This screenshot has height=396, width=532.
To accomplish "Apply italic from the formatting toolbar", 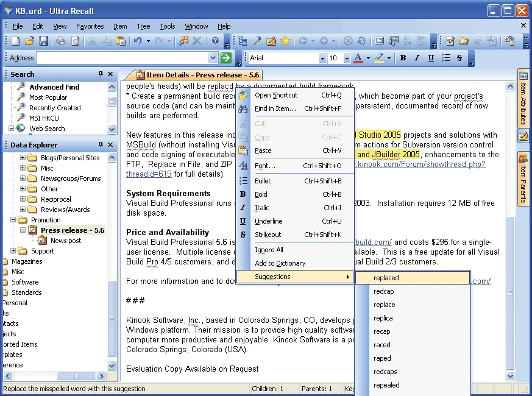I will click(x=417, y=58).
